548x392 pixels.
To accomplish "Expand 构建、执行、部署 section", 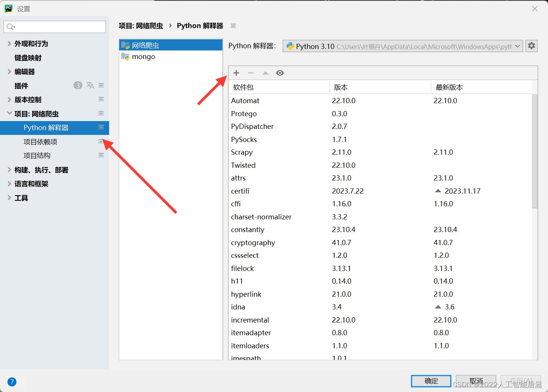I will click(9, 170).
